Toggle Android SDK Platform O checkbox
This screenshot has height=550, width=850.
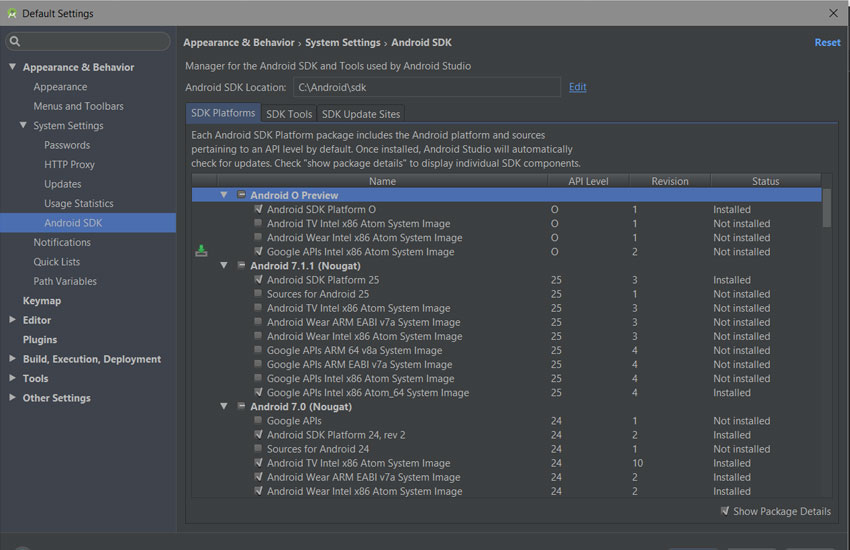pyautogui.click(x=259, y=209)
